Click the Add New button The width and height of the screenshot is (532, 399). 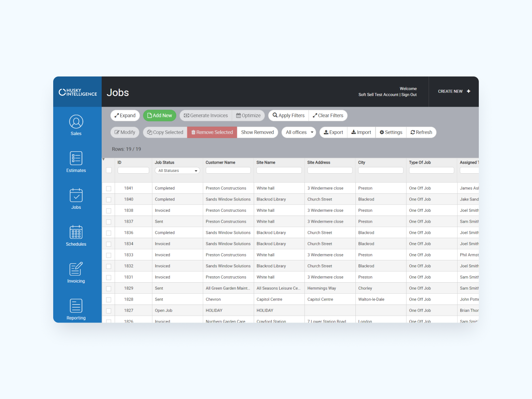coord(160,115)
